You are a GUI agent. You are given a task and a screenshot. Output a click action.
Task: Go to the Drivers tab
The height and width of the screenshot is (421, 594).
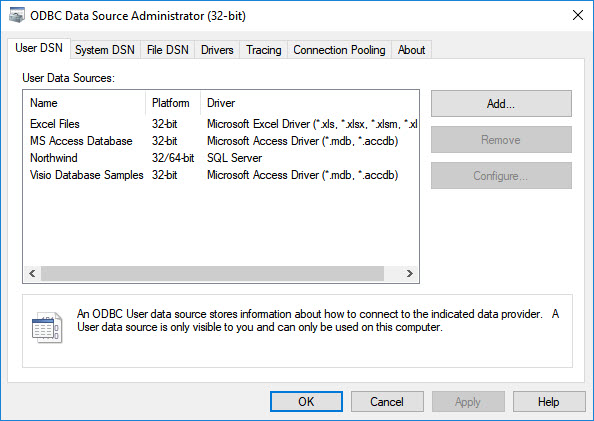[x=217, y=50]
